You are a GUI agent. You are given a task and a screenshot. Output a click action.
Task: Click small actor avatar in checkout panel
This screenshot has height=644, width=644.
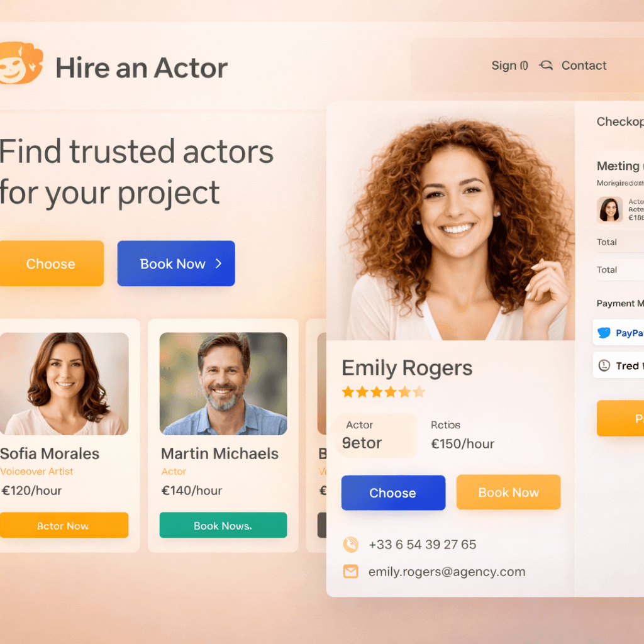pyautogui.click(x=609, y=209)
